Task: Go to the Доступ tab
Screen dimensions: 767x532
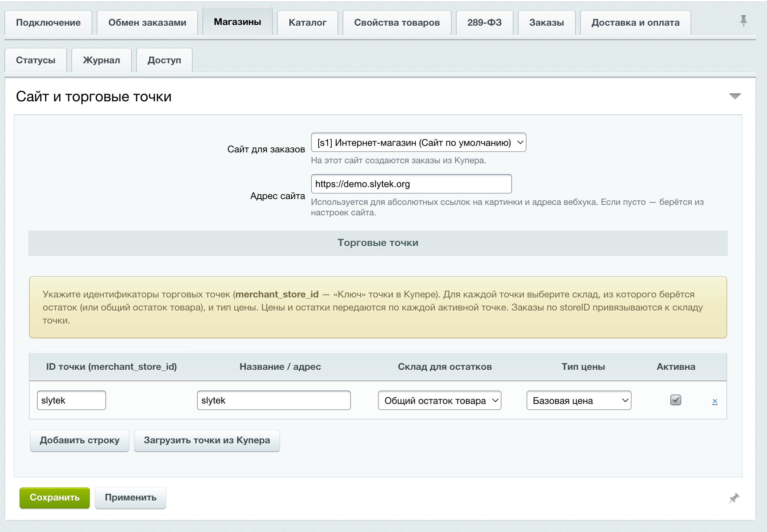Action: (x=164, y=60)
